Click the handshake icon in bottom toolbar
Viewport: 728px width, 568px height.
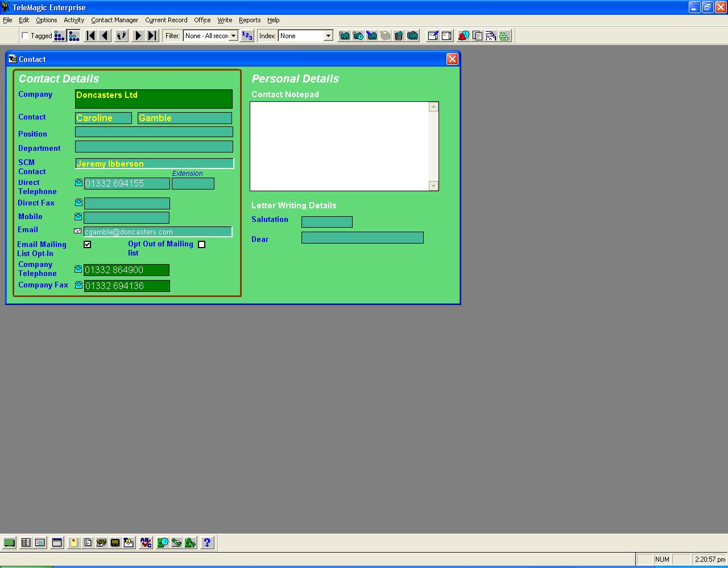176,543
